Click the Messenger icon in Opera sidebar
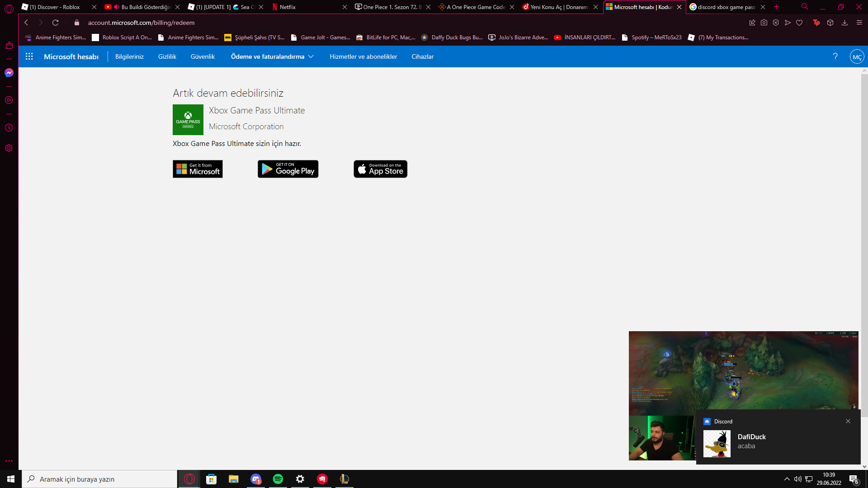 click(x=9, y=73)
